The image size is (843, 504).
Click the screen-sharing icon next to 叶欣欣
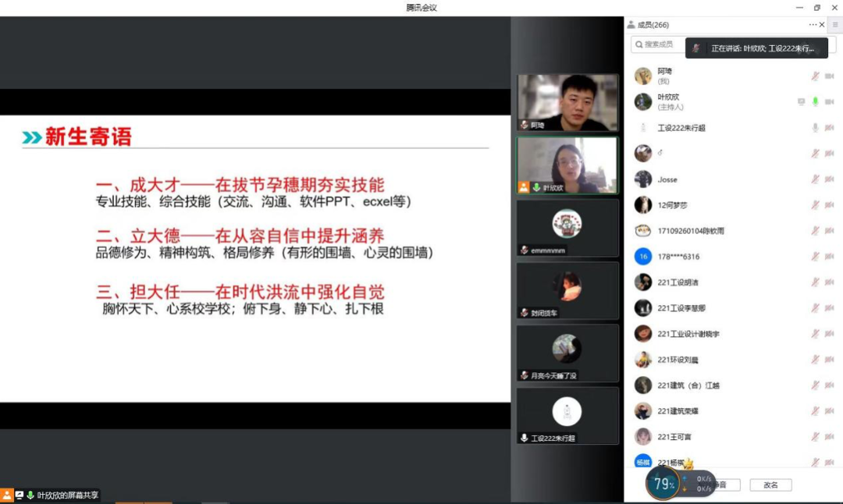802,101
